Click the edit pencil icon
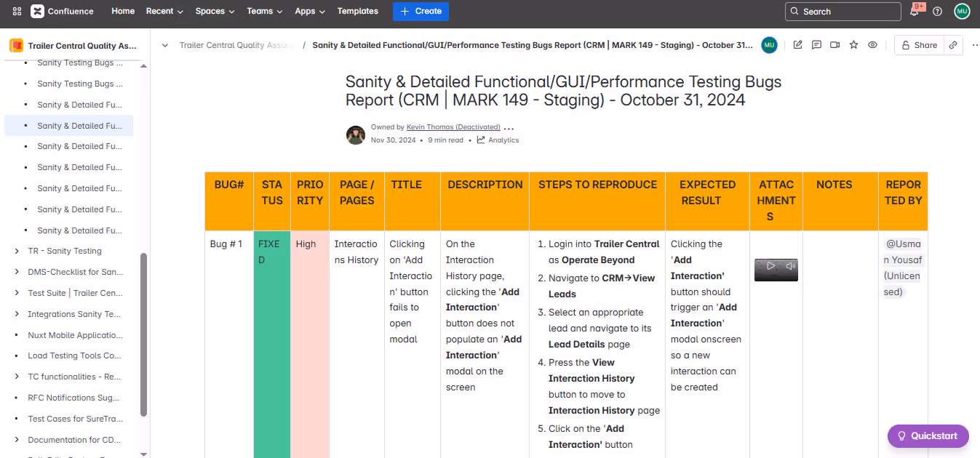The width and height of the screenshot is (980, 458). tap(798, 45)
